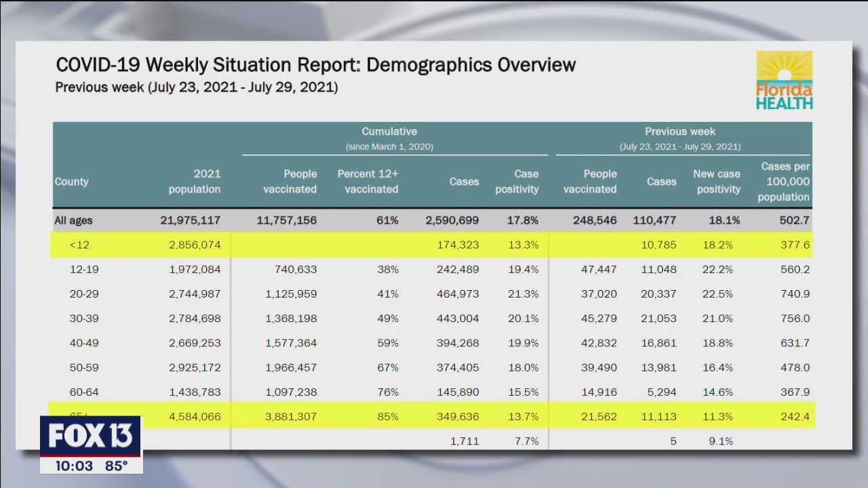Click the 11,757,156 people vaccinated cell
The width and height of the screenshot is (868, 488).
pyautogui.click(x=287, y=220)
